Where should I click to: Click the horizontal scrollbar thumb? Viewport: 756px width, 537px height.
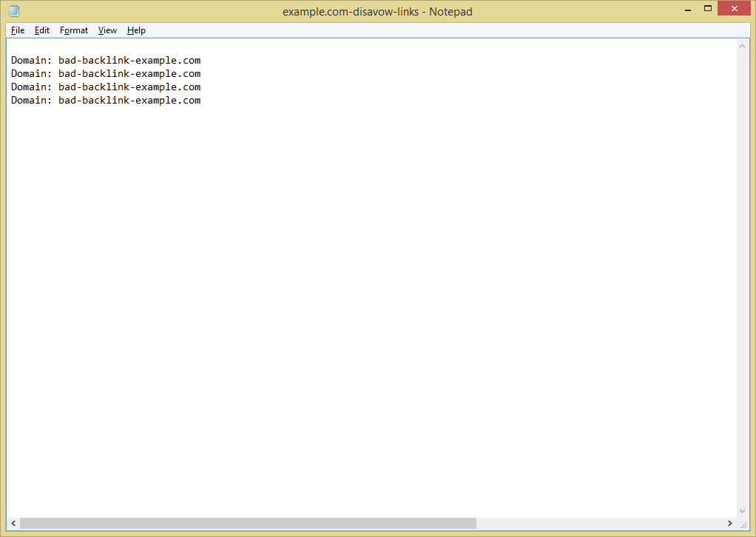coord(248,524)
